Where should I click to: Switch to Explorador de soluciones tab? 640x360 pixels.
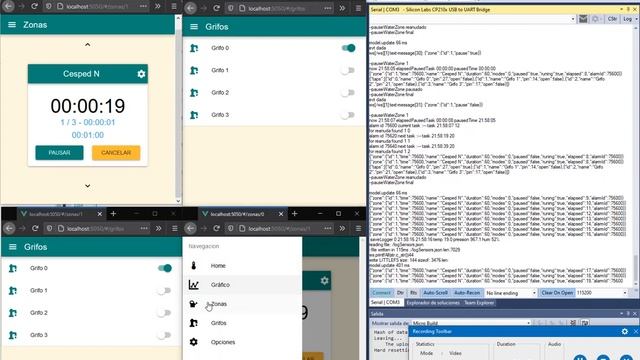coord(433,303)
